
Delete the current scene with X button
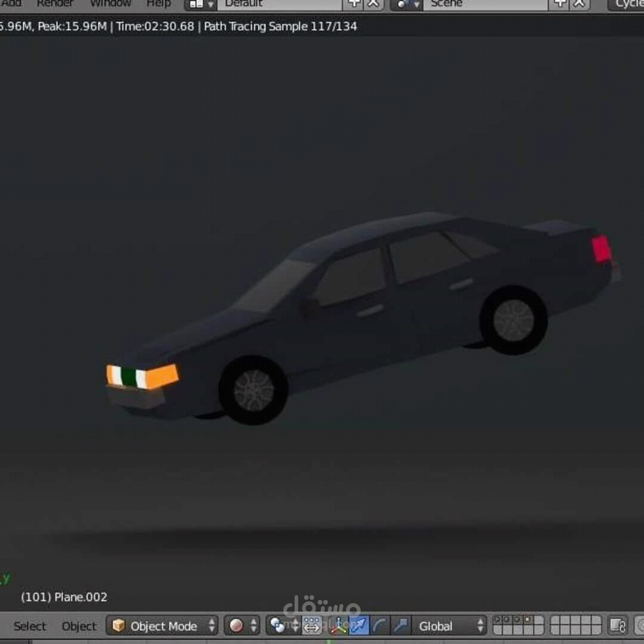tap(580, 4)
